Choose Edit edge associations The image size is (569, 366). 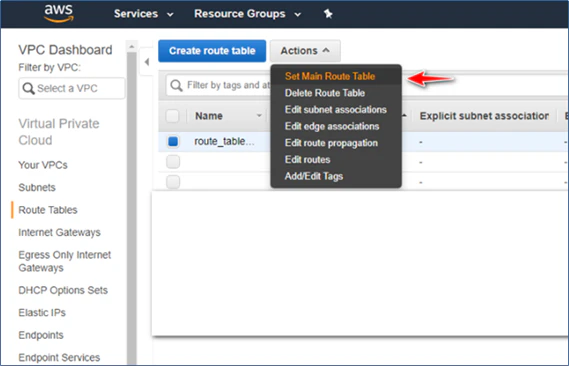(332, 126)
